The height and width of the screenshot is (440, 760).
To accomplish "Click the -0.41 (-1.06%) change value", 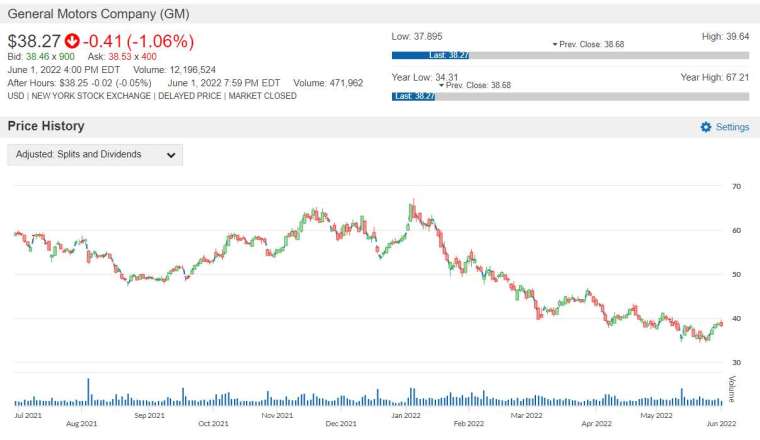I will tap(139, 41).
